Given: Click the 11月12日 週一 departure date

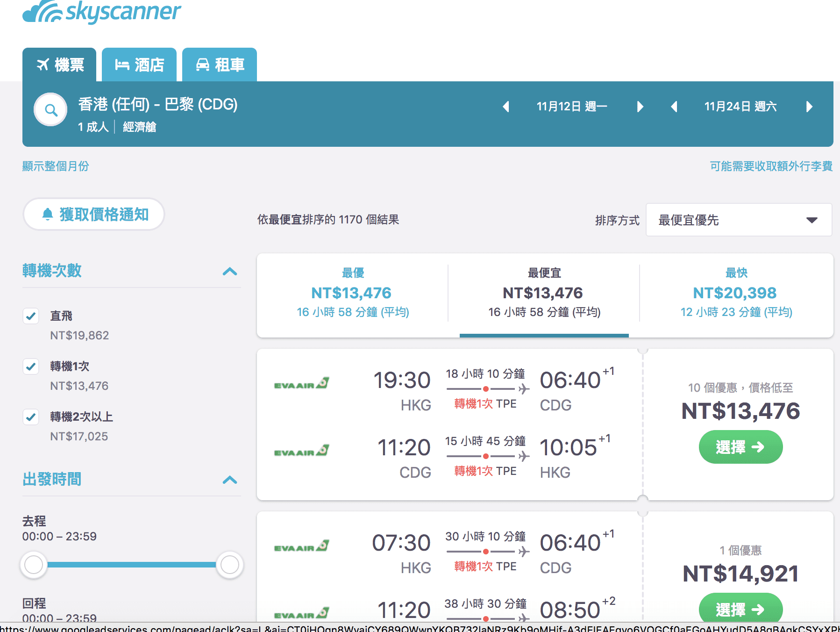Looking at the screenshot, I should (572, 107).
